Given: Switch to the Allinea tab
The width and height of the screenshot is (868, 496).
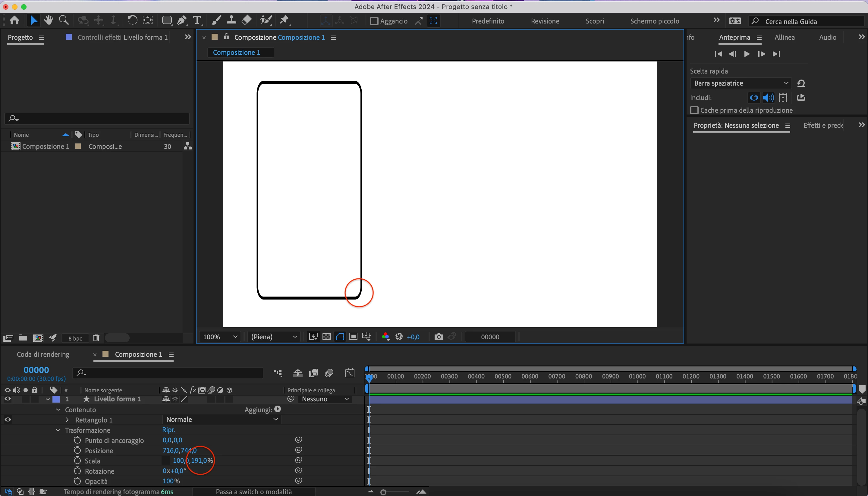Looking at the screenshot, I should [784, 37].
